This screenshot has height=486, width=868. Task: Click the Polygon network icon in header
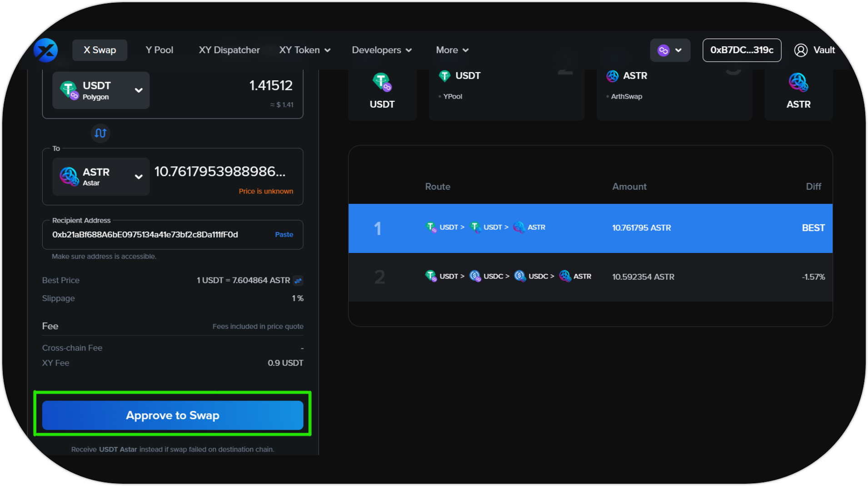tap(663, 50)
